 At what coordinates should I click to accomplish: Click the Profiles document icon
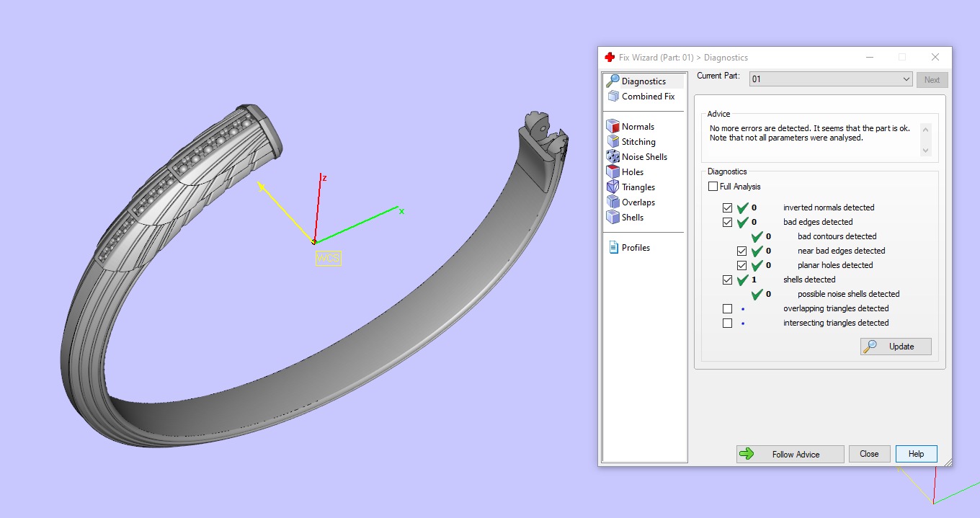(614, 247)
